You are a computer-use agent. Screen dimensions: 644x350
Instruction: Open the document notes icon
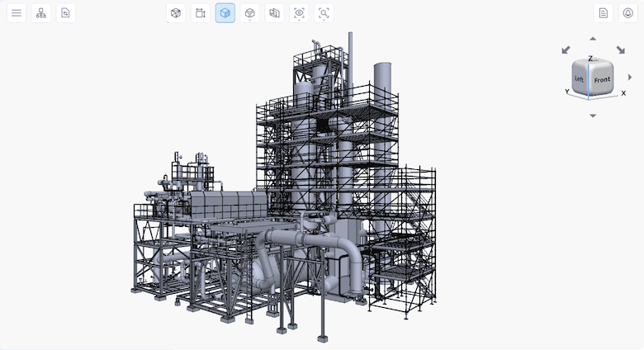[604, 13]
